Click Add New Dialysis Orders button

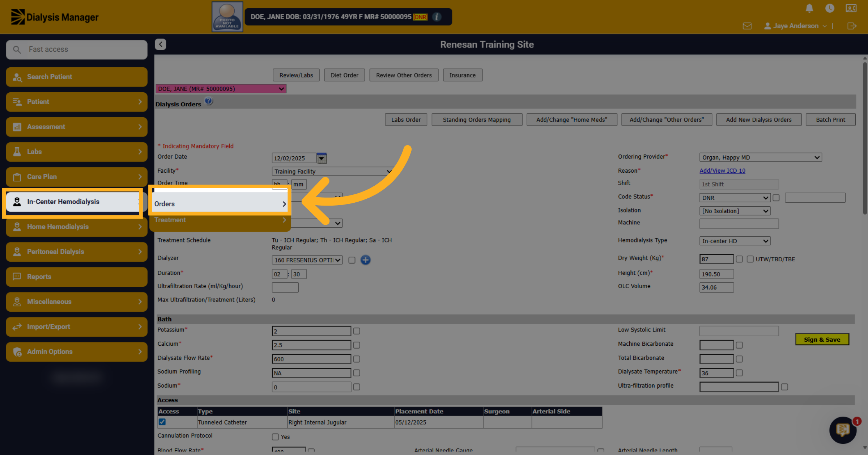pyautogui.click(x=759, y=120)
